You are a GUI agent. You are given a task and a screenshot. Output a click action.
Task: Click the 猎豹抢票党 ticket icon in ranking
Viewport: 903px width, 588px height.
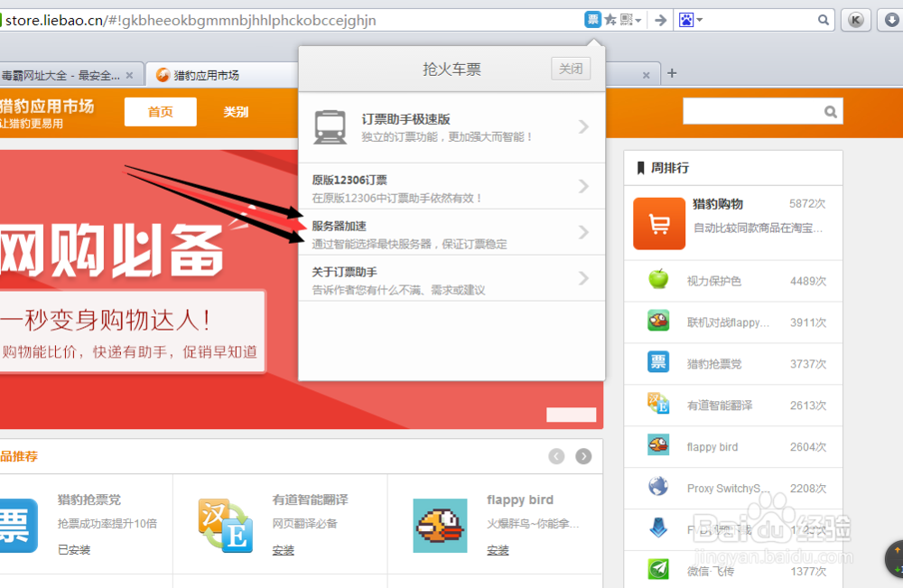coord(658,362)
